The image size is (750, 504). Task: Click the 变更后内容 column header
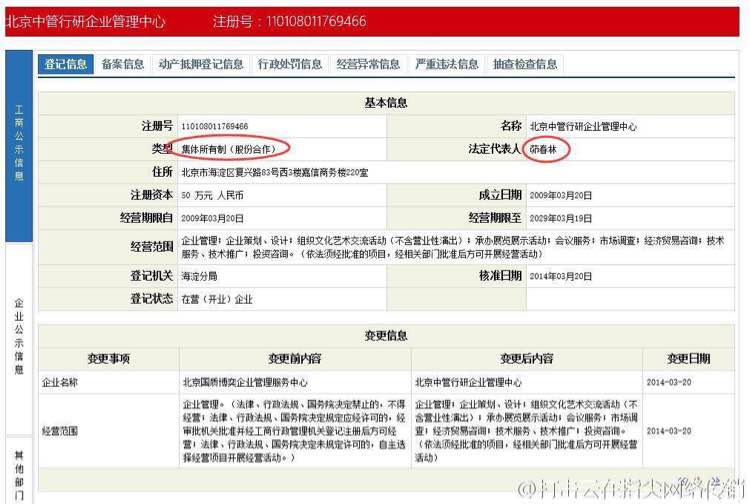coord(527,359)
